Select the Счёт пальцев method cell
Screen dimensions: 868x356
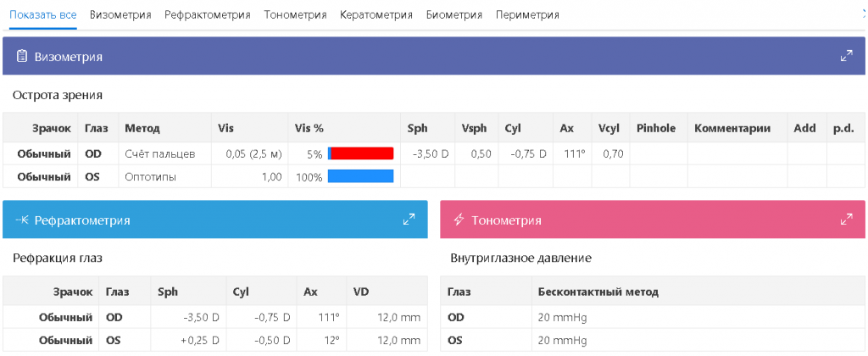(160, 154)
